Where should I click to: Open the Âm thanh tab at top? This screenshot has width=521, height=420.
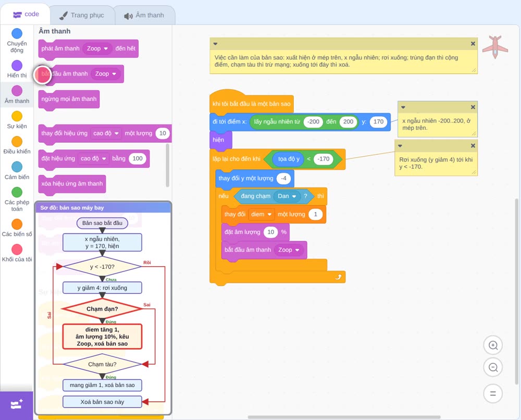pyautogui.click(x=144, y=15)
